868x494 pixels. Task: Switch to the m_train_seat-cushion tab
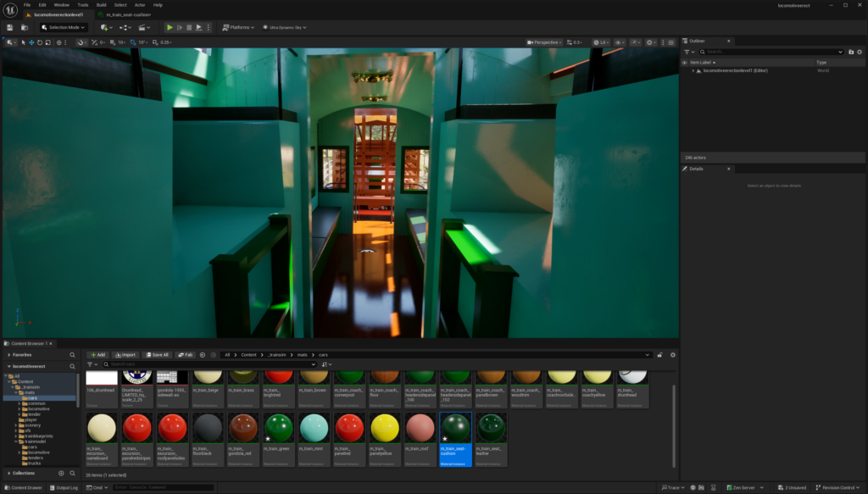[x=127, y=14]
